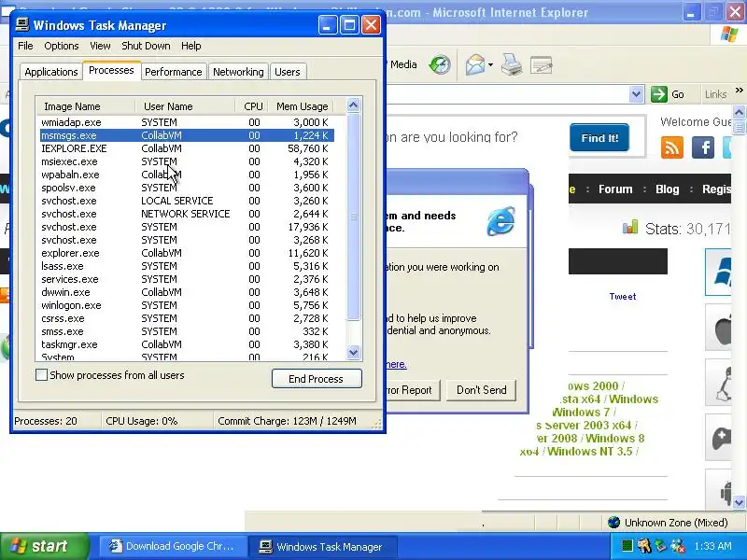Select the msiexec.exe process row
This screenshot has width=747, height=560.
(x=187, y=161)
